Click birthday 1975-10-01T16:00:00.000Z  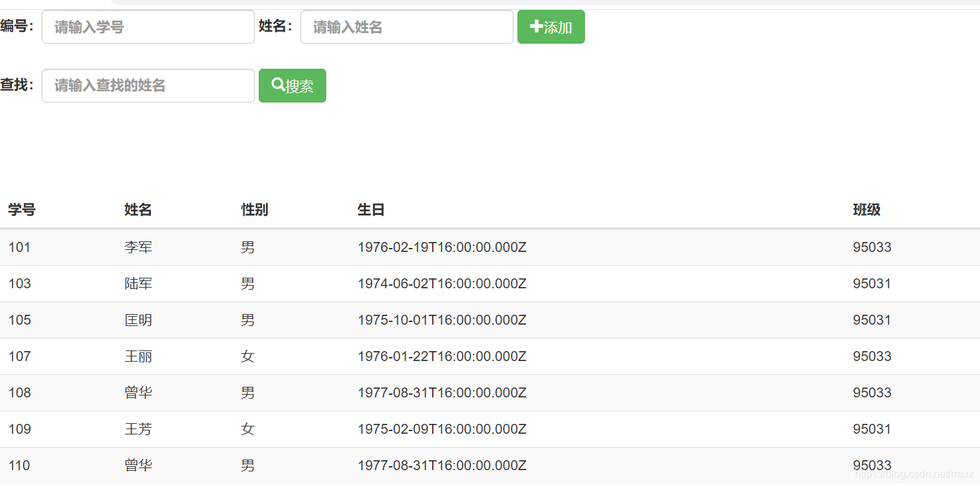442,320
